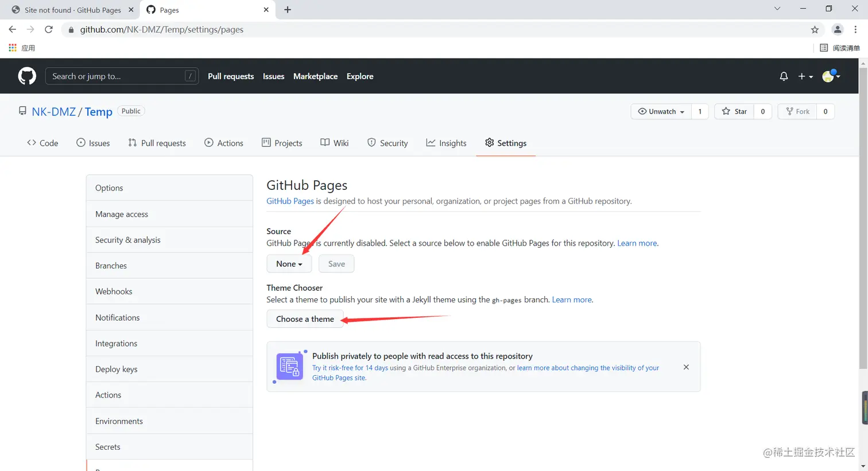
Task: Expand the Unwatch dropdown
Action: click(661, 111)
